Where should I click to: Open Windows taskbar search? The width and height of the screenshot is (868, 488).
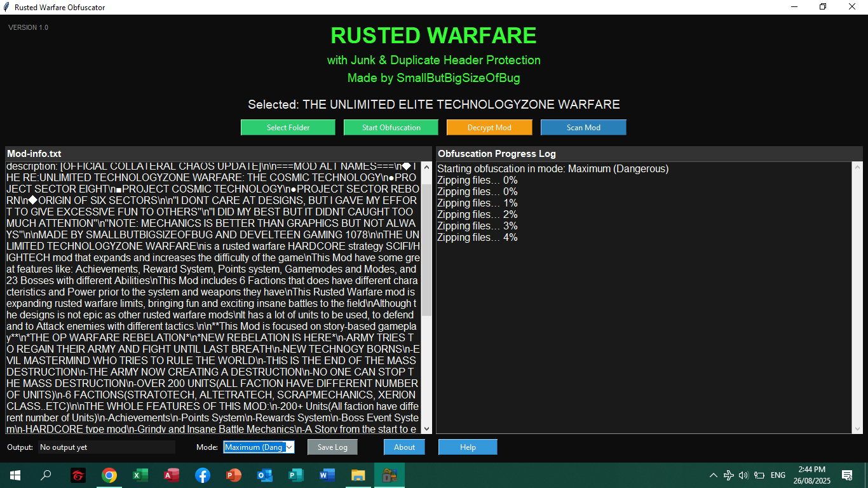click(x=46, y=475)
